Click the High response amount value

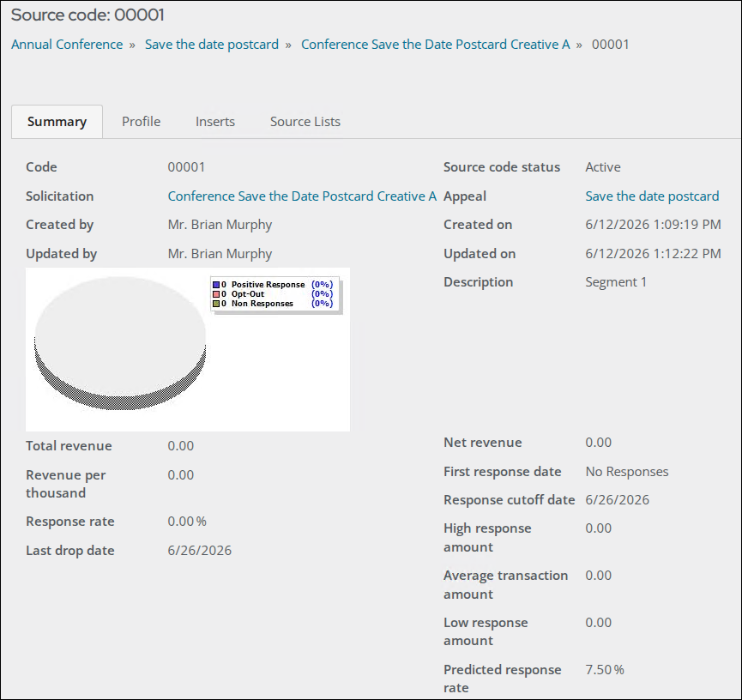(599, 528)
